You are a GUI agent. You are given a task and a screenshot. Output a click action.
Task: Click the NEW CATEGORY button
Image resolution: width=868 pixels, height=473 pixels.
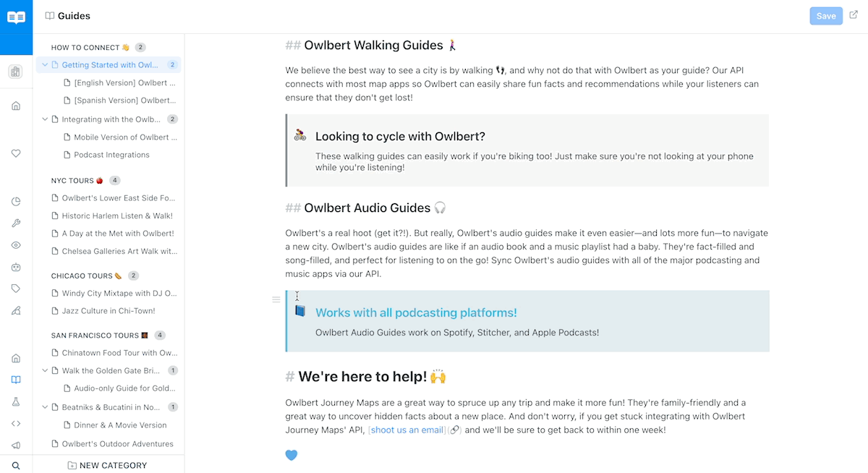tap(107, 466)
